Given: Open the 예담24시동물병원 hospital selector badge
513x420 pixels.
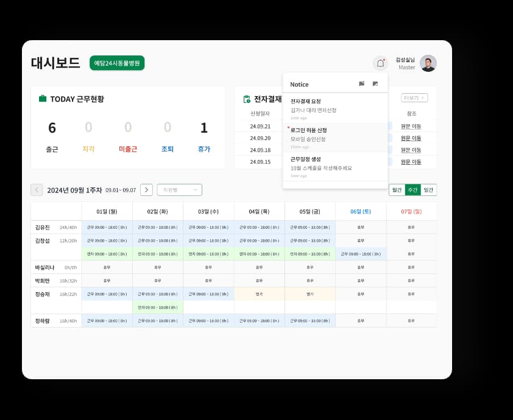Looking at the screenshot, I should point(117,63).
